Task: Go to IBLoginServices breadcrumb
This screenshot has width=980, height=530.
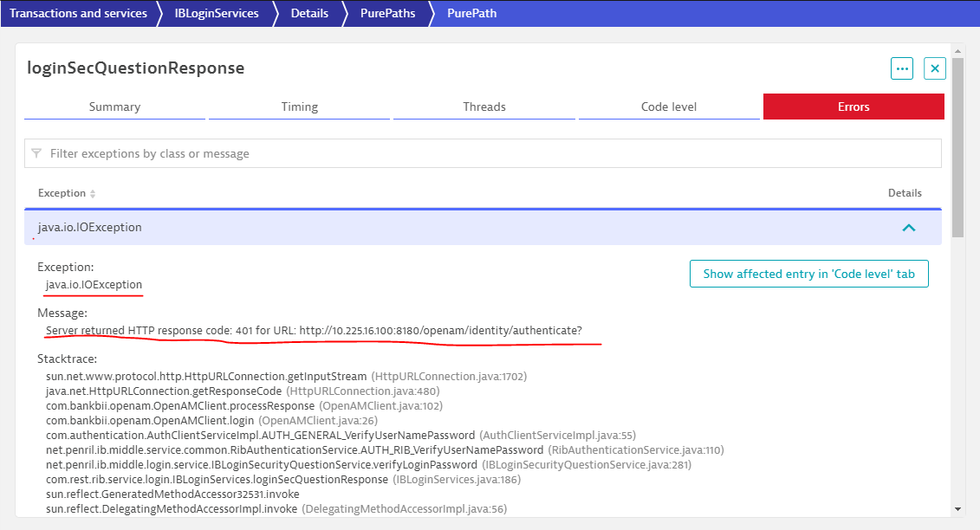Action: click(216, 13)
